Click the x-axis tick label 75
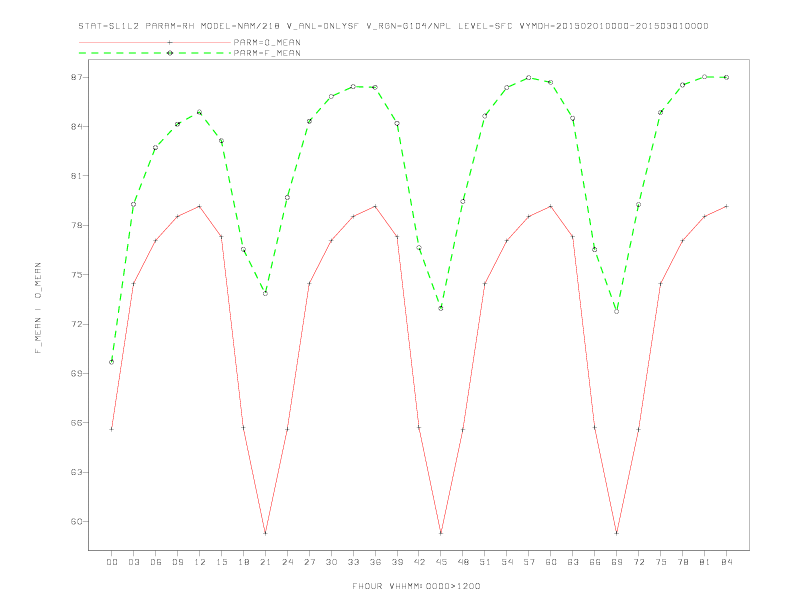792x612 pixels. click(x=661, y=562)
